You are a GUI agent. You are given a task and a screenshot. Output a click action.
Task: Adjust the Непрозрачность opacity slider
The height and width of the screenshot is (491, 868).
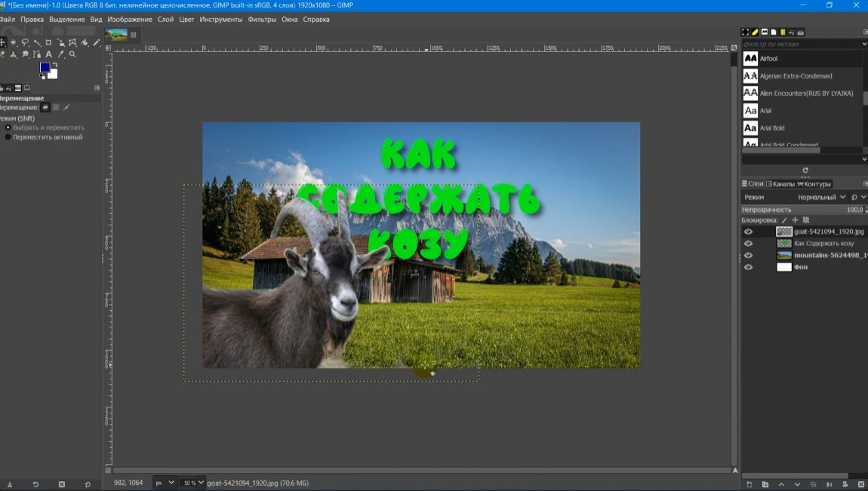tap(802, 210)
